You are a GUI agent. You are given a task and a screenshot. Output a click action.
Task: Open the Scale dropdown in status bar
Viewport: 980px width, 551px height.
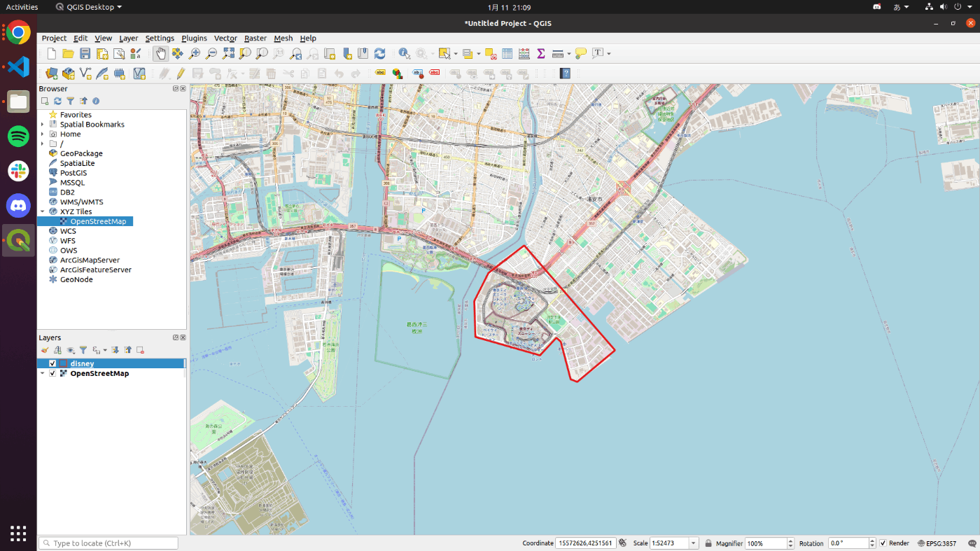pos(693,543)
